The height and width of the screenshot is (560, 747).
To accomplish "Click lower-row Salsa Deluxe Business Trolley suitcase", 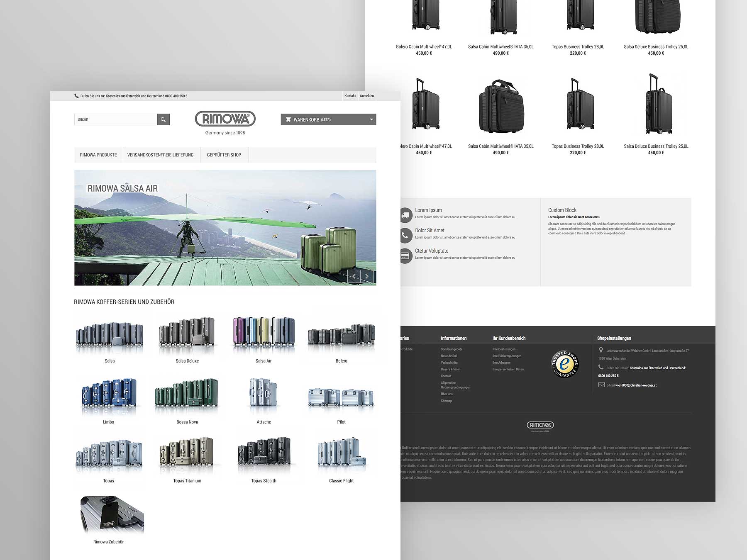I will [658, 104].
